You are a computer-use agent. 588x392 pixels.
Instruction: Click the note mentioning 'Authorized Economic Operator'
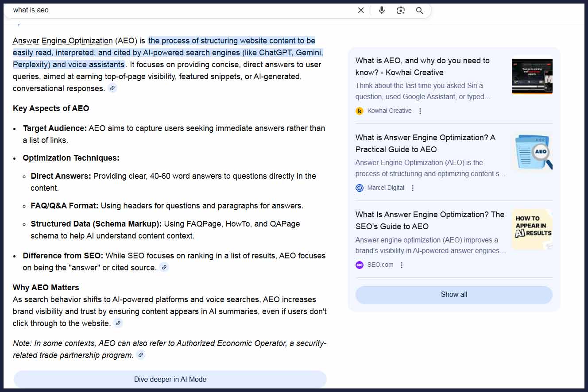pos(170,349)
